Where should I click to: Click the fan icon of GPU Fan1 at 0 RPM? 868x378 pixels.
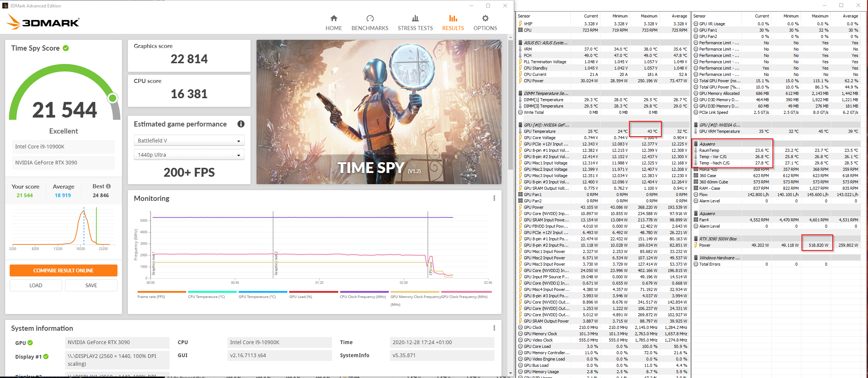tap(520, 195)
